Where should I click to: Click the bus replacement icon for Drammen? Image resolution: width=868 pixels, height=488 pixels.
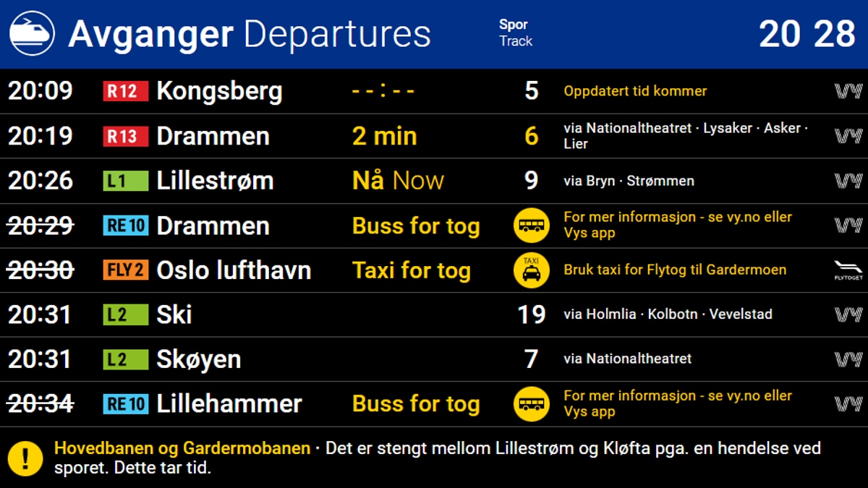click(x=532, y=226)
